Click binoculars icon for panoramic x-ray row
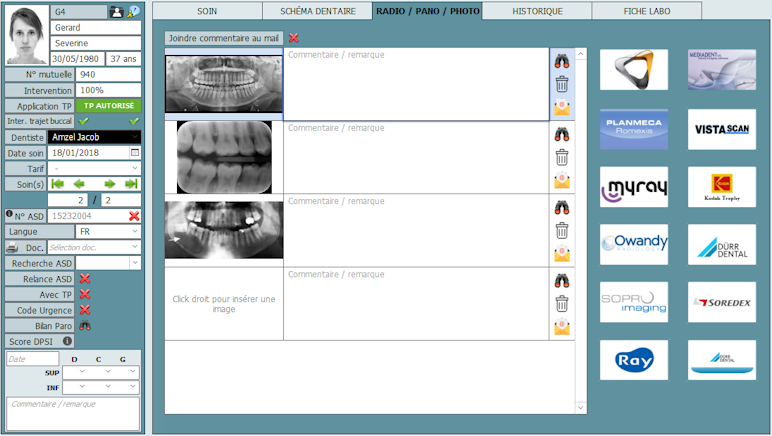Screen dimensions: 772x436 [x=562, y=61]
